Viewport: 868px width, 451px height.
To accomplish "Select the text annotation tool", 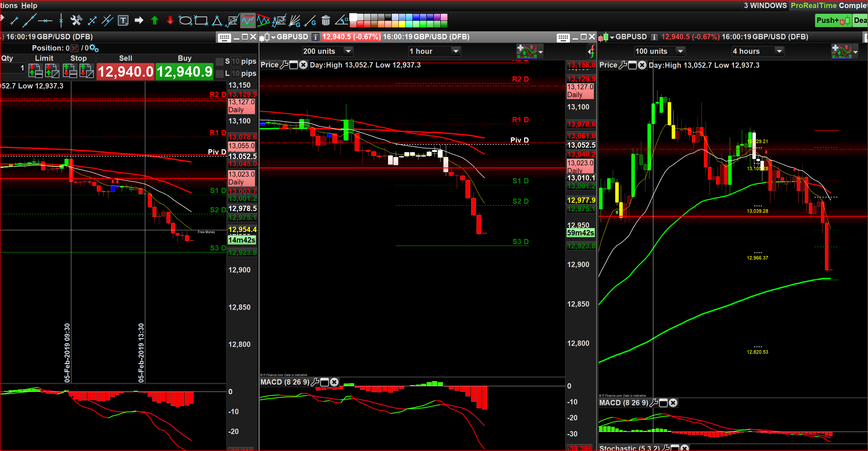I will (x=123, y=21).
